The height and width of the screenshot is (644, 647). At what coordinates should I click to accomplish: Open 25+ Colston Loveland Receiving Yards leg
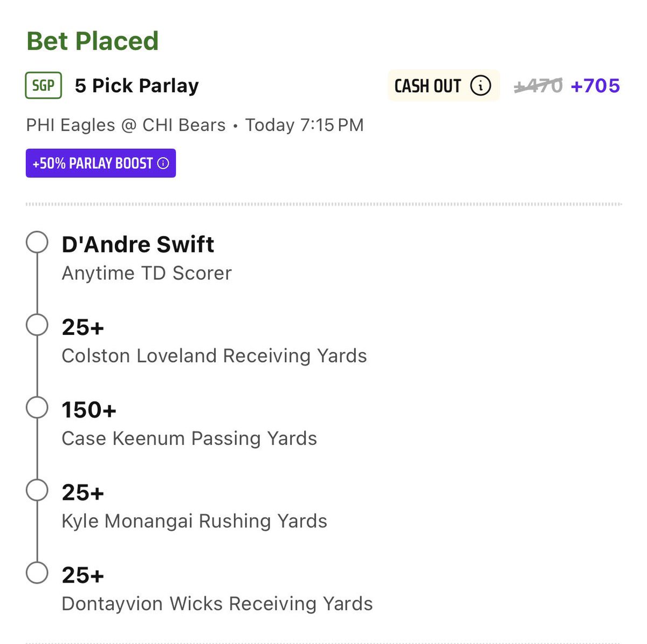tap(214, 341)
